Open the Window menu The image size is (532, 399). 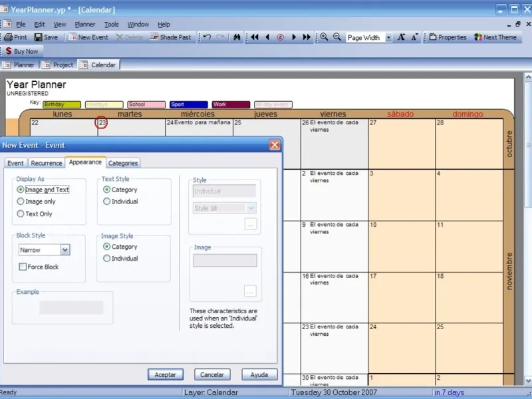tap(138, 25)
